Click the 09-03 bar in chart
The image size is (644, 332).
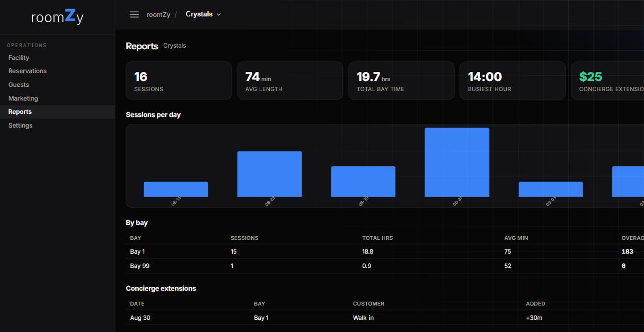[x=551, y=190]
